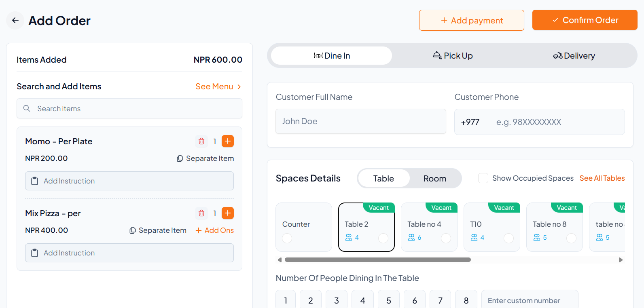Switch to the Pick Up tab
The image size is (644, 308).
(x=453, y=56)
